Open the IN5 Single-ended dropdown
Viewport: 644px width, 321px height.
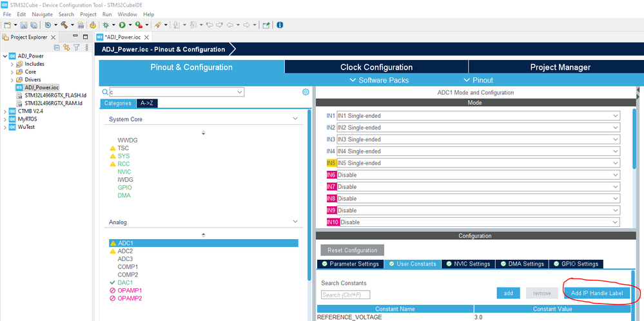pyautogui.click(x=615, y=163)
